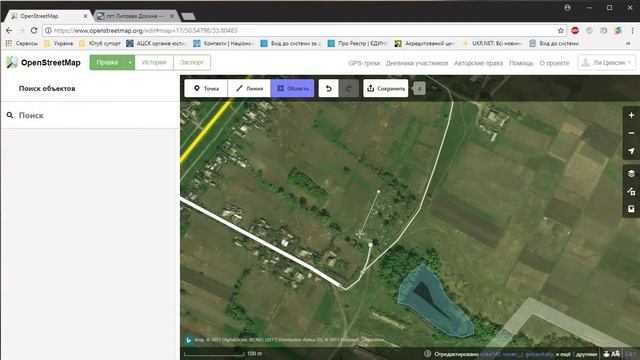Open the Про Реєстр bookmark
The image size is (640, 360).
tap(358, 43)
